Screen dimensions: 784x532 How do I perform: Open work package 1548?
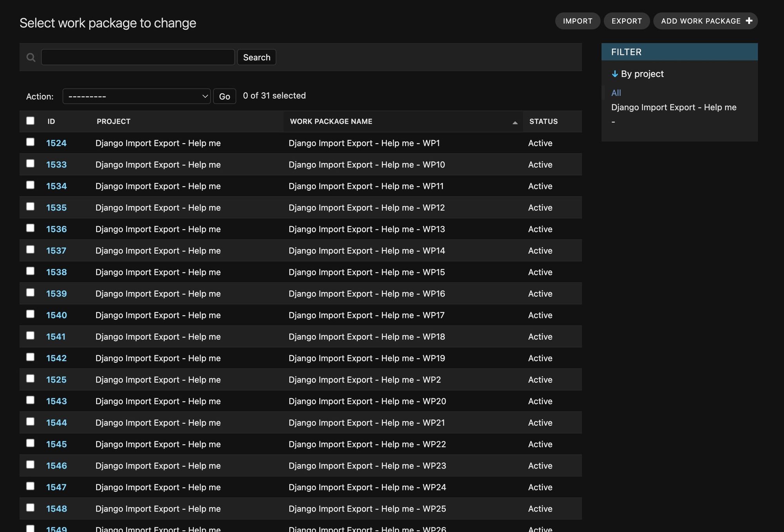(x=56, y=509)
